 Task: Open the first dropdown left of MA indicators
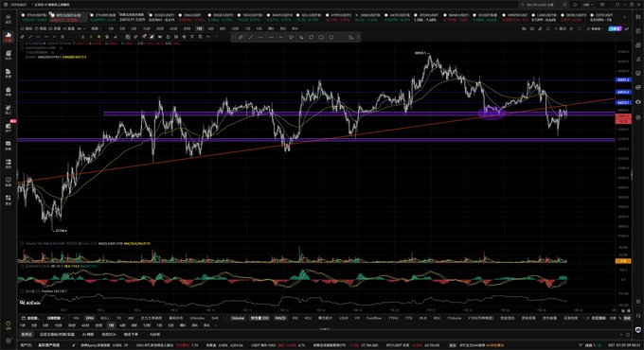click(x=31, y=318)
